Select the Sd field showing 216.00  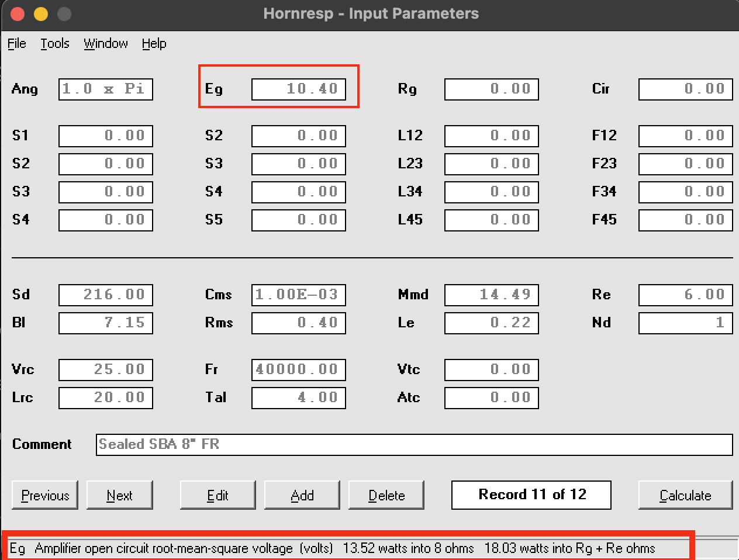106,295
